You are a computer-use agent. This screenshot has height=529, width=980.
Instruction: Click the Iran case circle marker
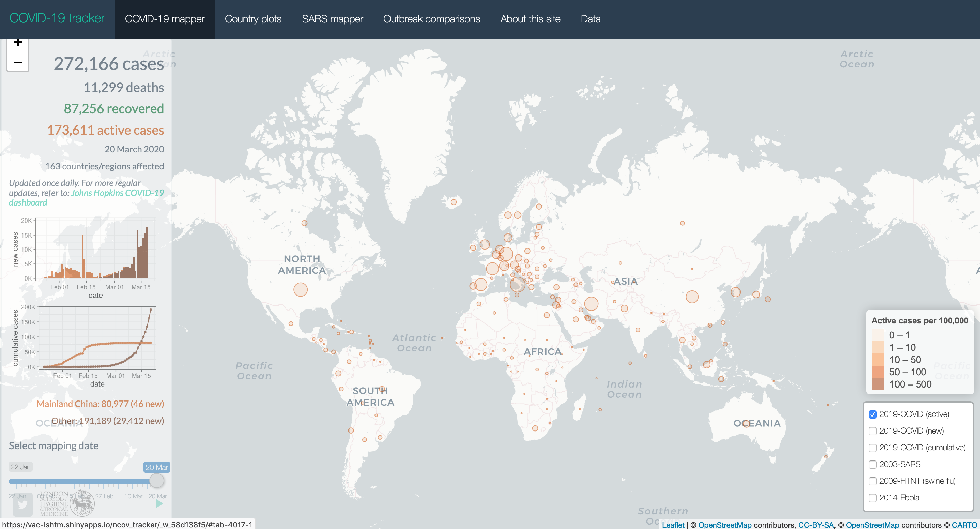[x=591, y=304]
